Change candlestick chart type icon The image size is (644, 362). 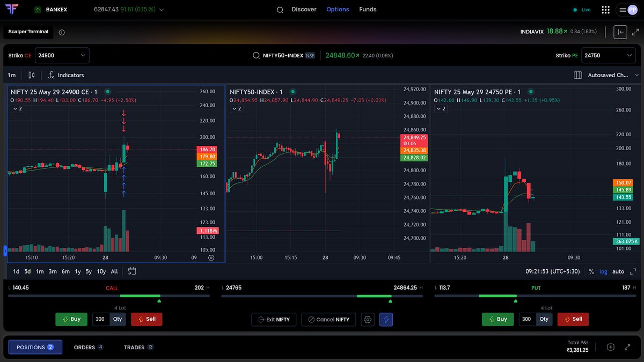coord(32,75)
